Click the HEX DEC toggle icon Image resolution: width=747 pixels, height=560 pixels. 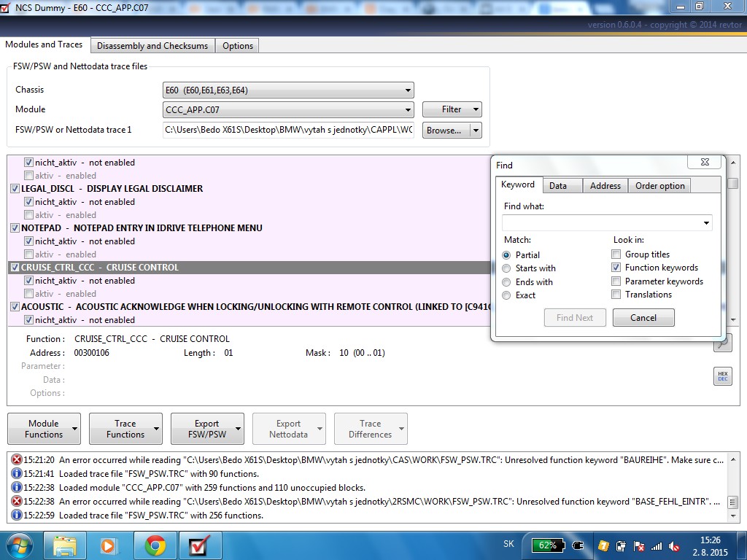(x=722, y=376)
